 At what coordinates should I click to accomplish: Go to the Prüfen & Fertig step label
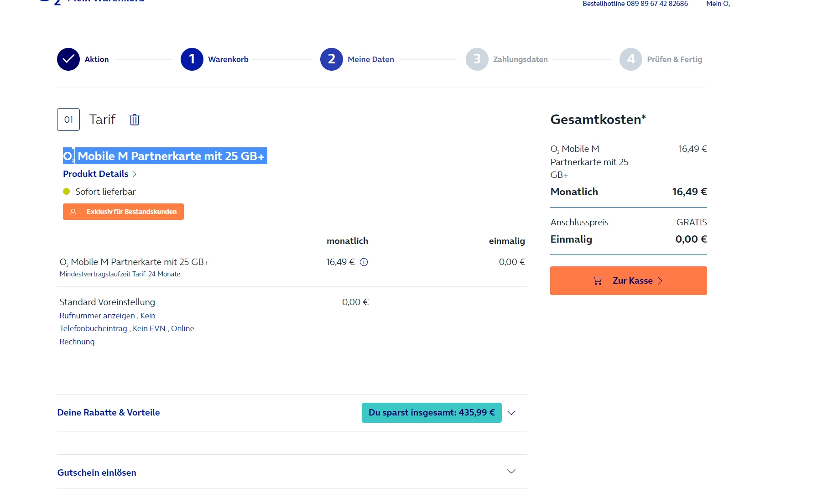(x=675, y=59)
